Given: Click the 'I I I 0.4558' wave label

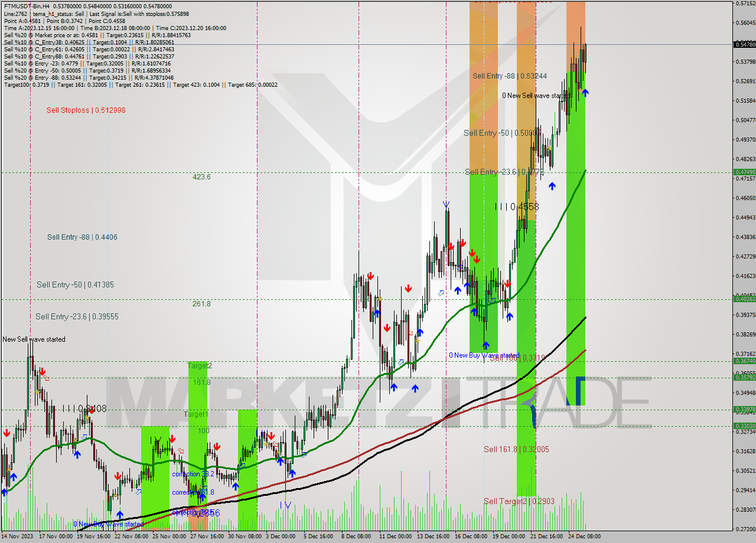Looking at the screenshot, I should [x=517, y=207].
